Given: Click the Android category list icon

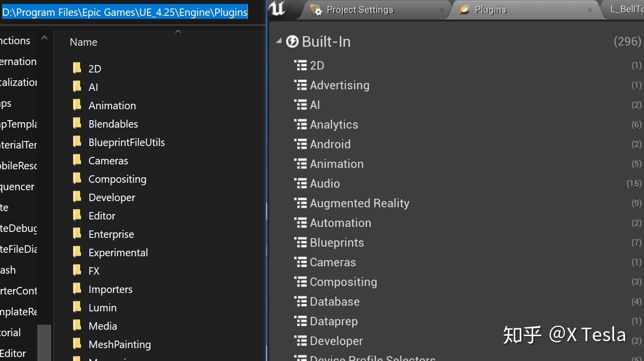Looking at the screenshot, I should [301, 144].
